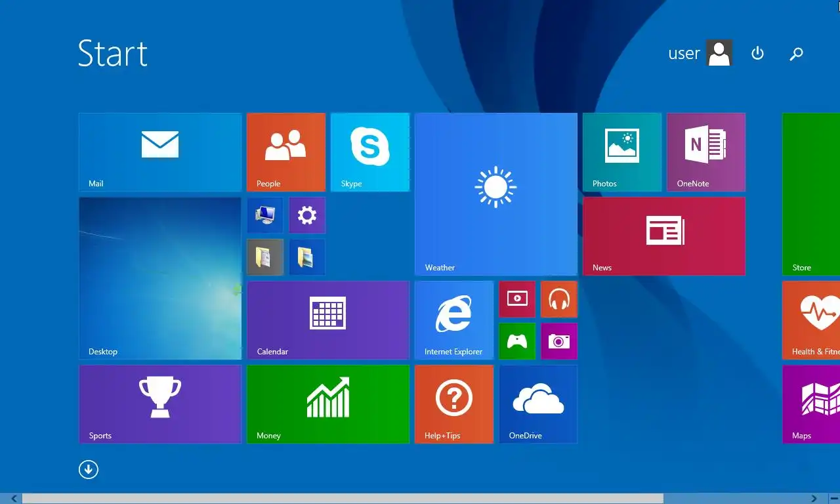Open the This PC small tile
This screenshot has height=504, width=840.
pos(265,215)
